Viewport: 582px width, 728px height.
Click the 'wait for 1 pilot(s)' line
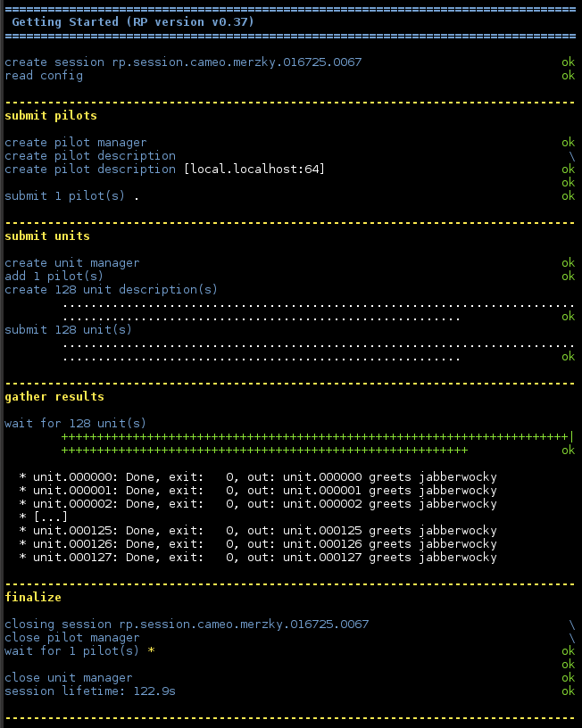pos(71,651)
